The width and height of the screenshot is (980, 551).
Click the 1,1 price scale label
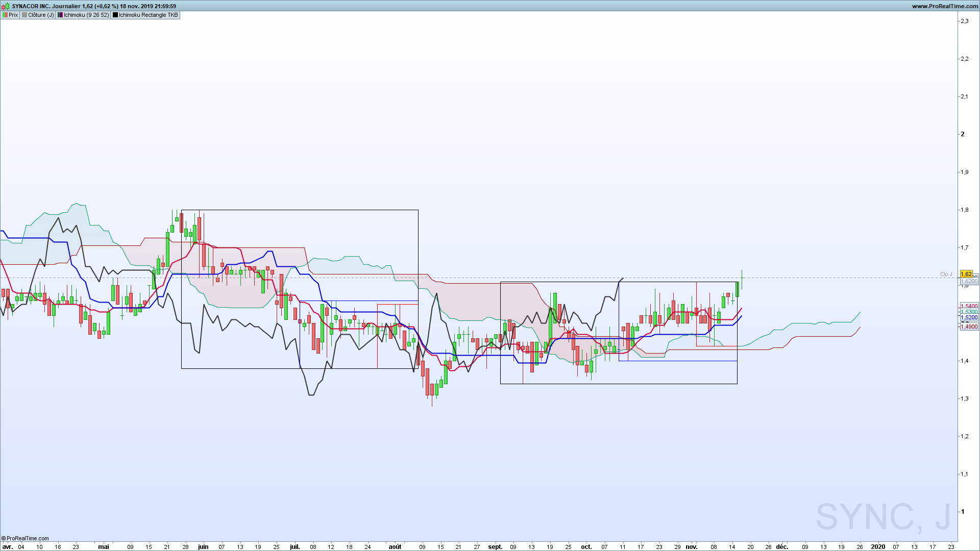click(x=964, y=474)
